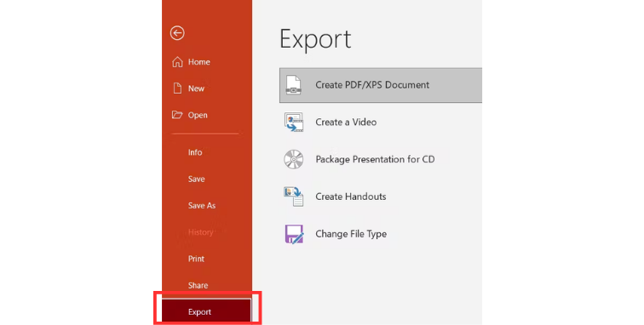
Task: Click the back arrow circle icon
Action: pos(177,33)
